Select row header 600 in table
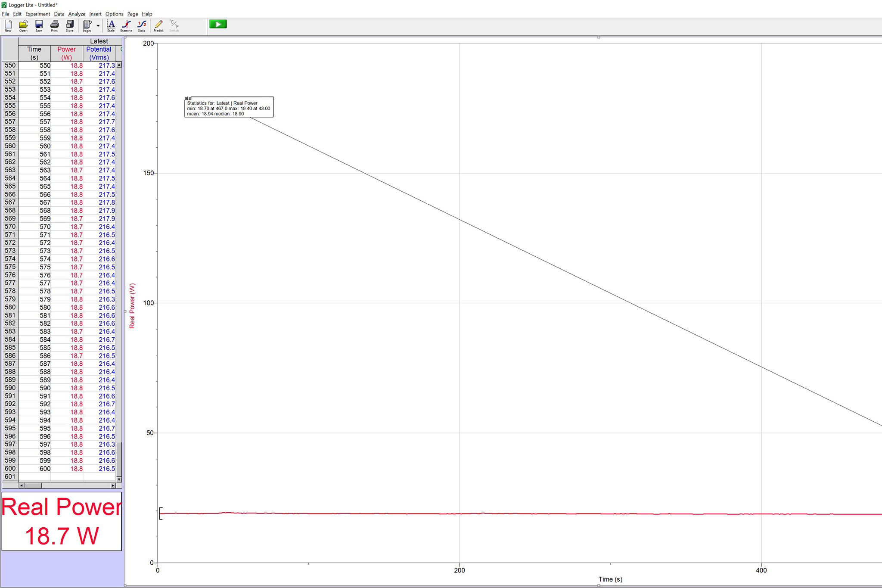The width and height of the screenshot is (882, 588). (10, 469)
